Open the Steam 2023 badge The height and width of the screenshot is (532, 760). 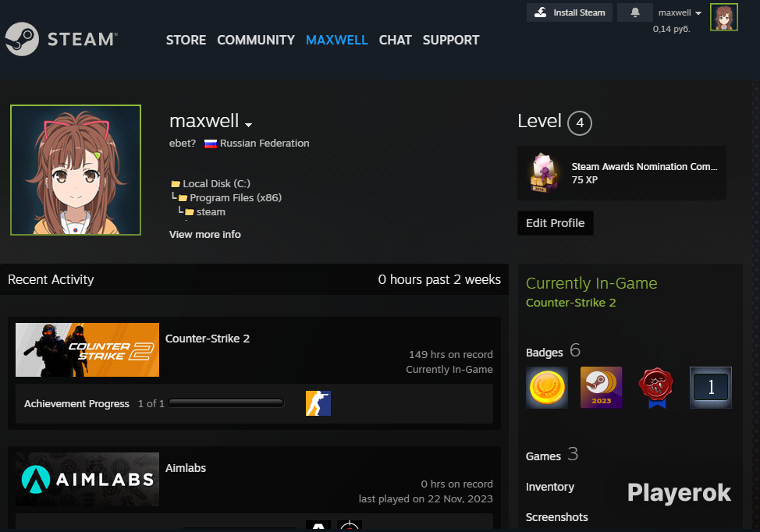[601, 388]
